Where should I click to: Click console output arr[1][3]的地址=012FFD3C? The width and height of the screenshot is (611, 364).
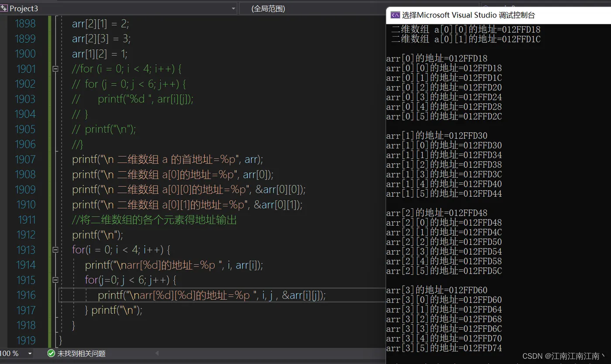click(444, 175)
